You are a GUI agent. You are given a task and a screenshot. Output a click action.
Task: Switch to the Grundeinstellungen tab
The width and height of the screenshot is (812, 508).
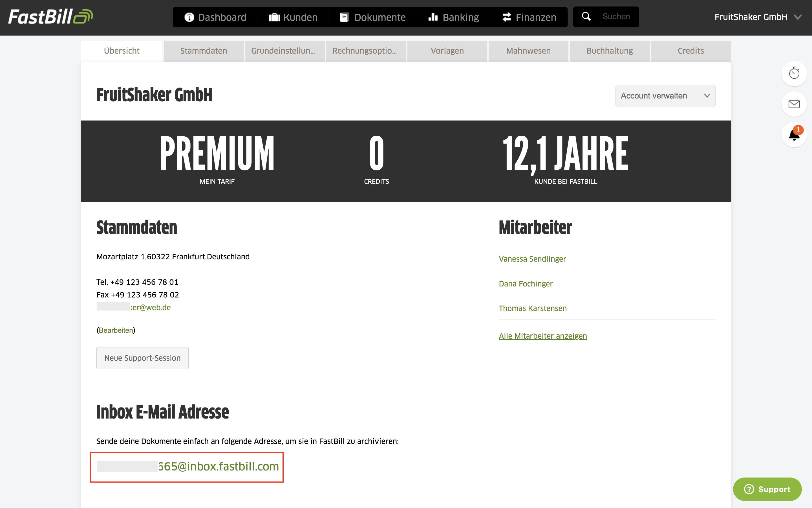[284, 51]
